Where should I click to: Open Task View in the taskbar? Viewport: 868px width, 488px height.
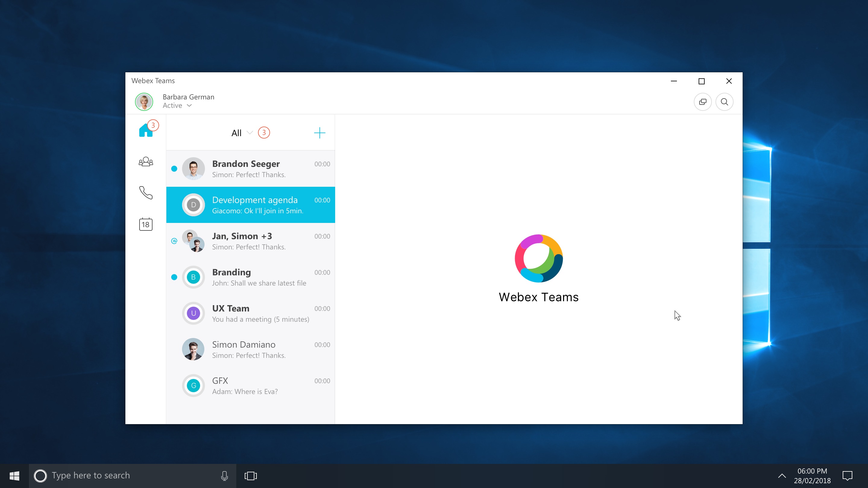coord(250,476)
